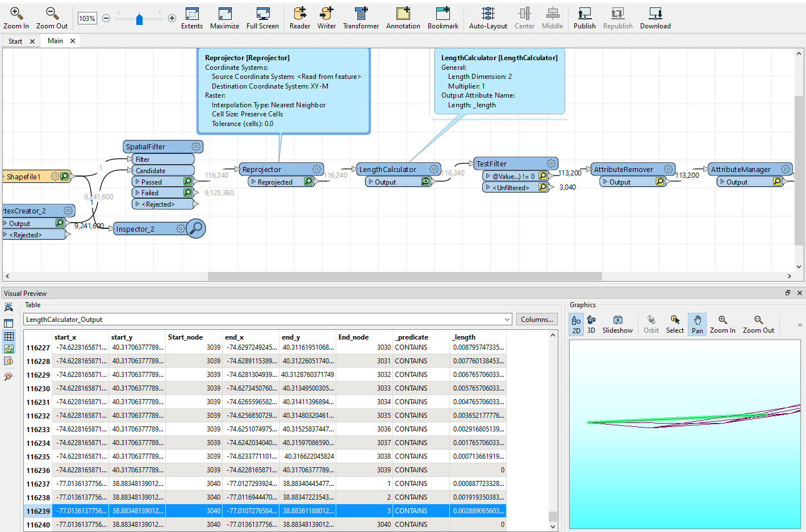Click Graphics panel Zoom In button
The width and height of the screenshot is (806, 532).
[x=723, y=324]
